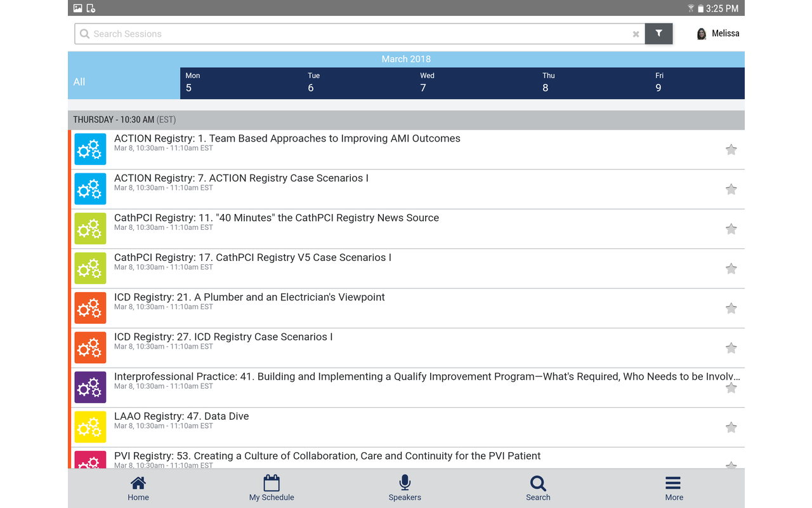Open Melissa's profile avatar
This screenshot has width=812, height=508.
[x=702, y=34]
